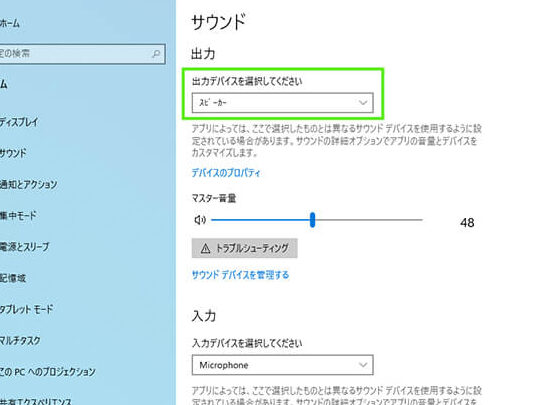Click the 入力 section heading
Screen dimensions: 540x405
click(x=204, y=316)
